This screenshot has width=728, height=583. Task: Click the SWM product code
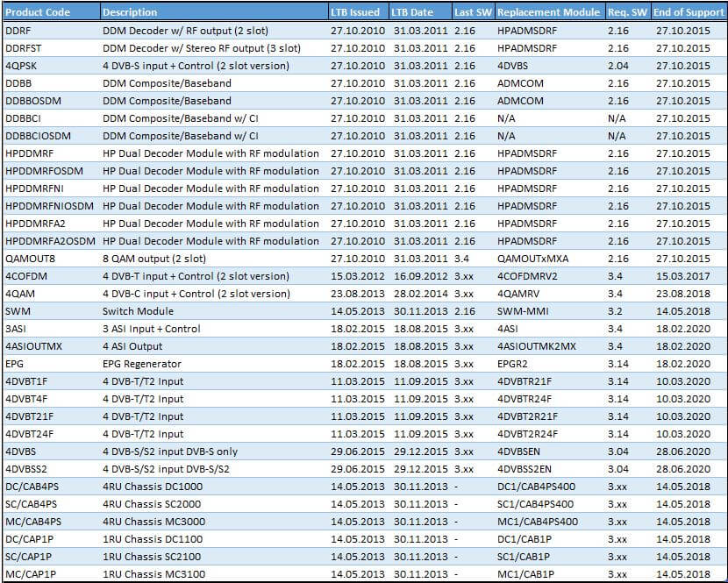tap(18, 311)
